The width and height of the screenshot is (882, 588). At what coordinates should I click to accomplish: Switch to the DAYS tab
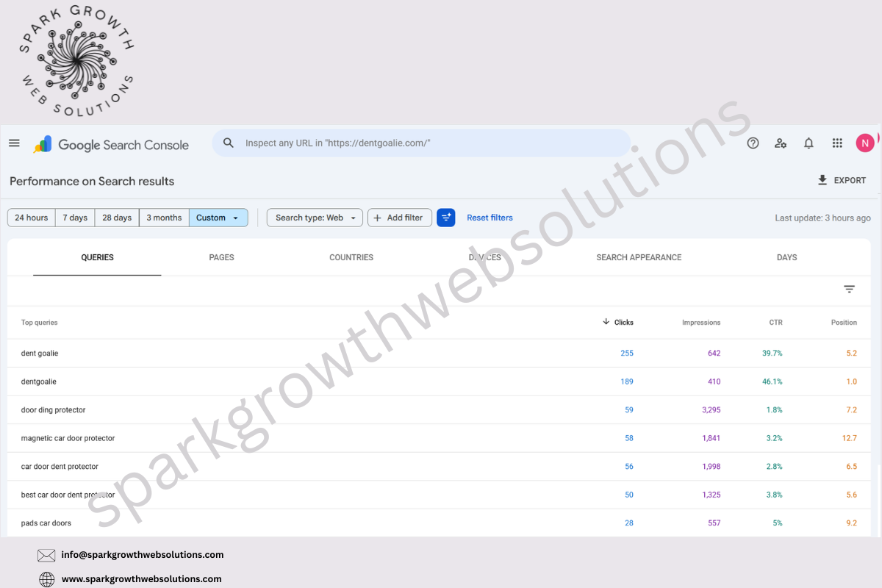point(787,257)
